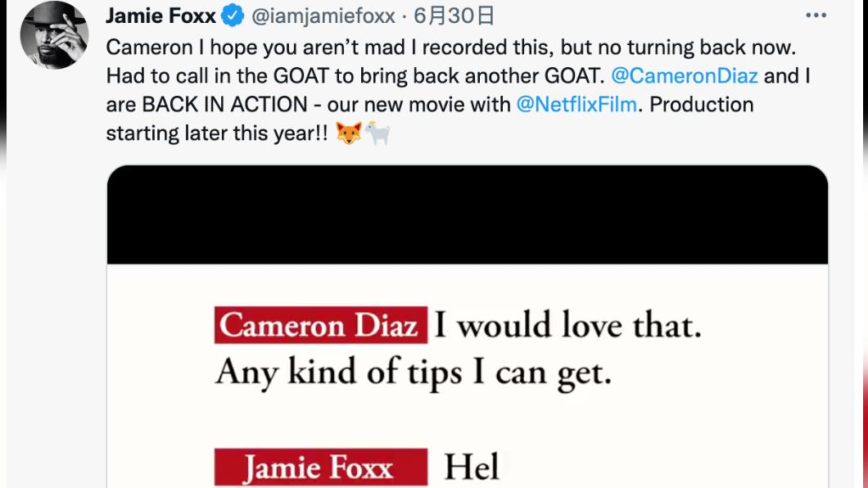This screenshot has height=488, width=868.
Task: Open the tweet's 6月30日 timestamp
Action: [454, 16]
